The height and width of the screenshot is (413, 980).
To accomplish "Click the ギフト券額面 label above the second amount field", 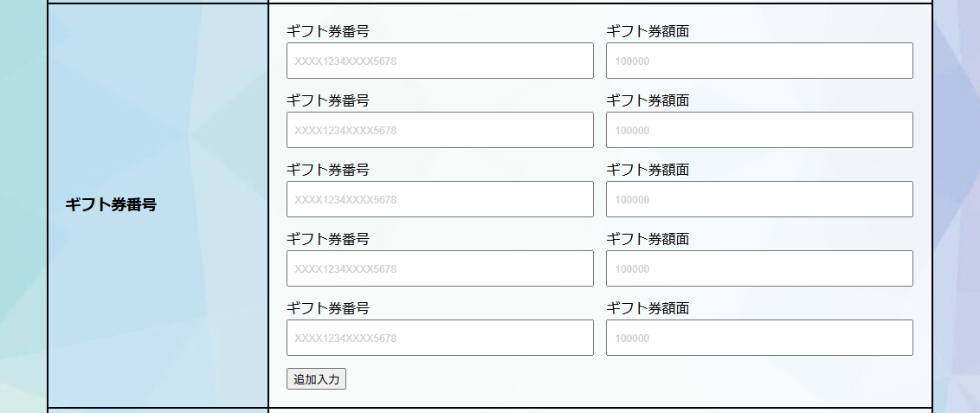I will pos(648,100).
